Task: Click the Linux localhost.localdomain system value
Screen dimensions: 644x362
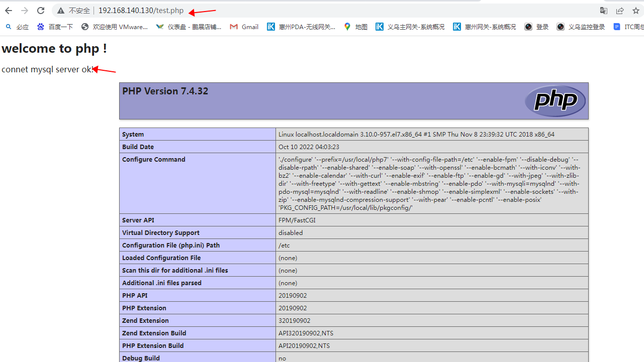Action: tap(416, 134)
